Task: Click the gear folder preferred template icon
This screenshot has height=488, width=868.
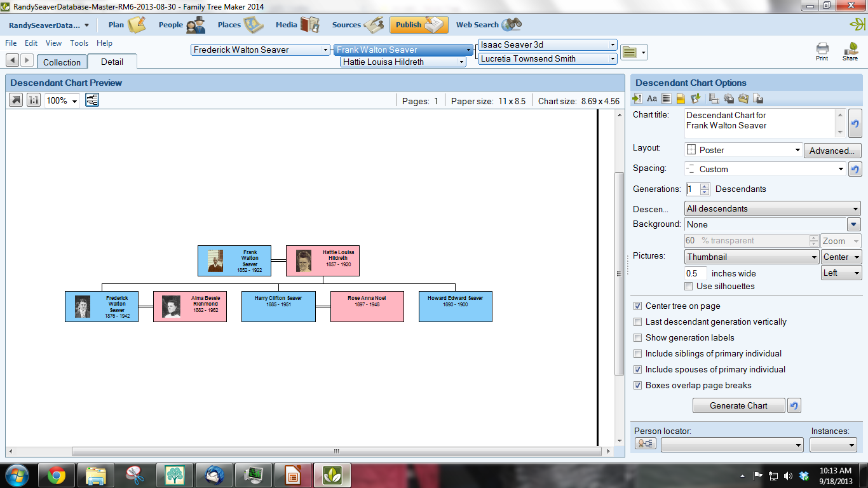Action: [x=743, y=98]
